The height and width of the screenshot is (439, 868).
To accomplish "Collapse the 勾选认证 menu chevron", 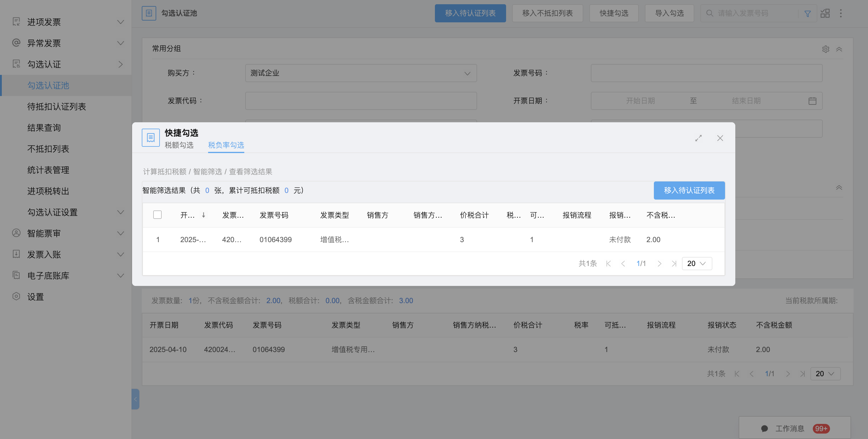I will (x=120, y=64).
